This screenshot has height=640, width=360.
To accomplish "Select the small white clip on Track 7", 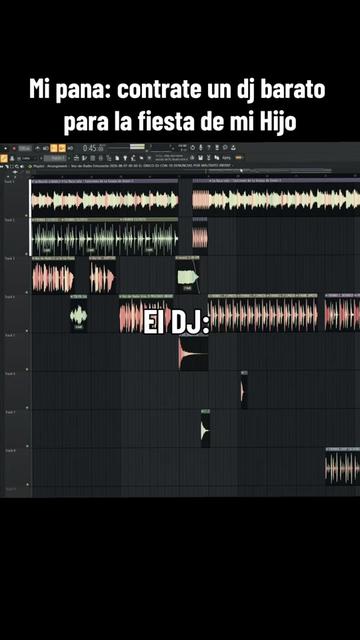I will (x=205, y=429).
